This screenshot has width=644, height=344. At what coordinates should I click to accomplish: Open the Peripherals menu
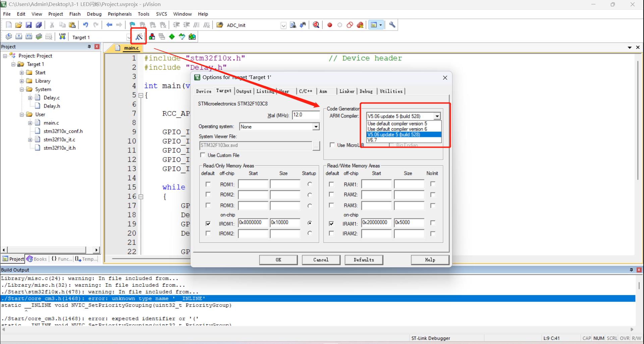point(120,14)
